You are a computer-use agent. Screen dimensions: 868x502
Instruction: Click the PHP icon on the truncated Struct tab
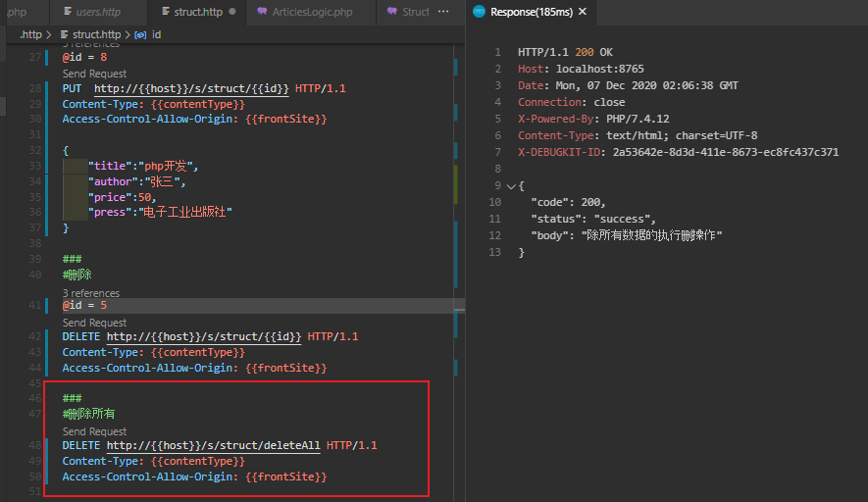(x=390, y=12)
